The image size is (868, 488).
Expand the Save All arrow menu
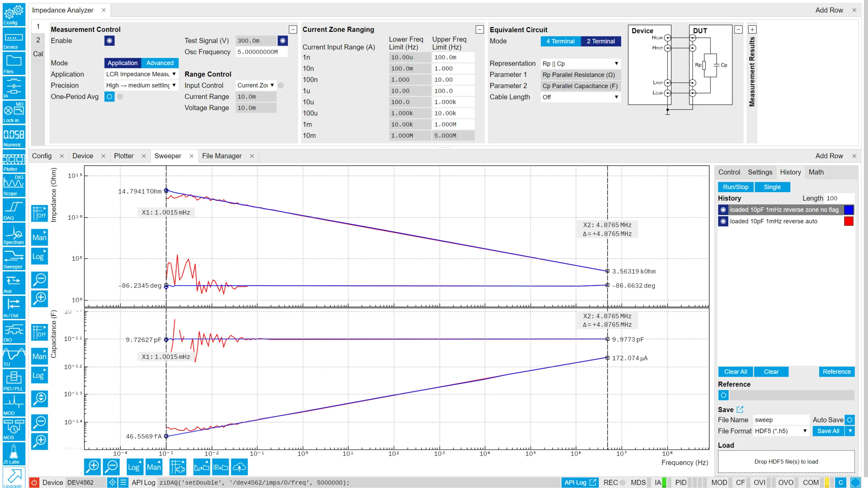[850, 431]
